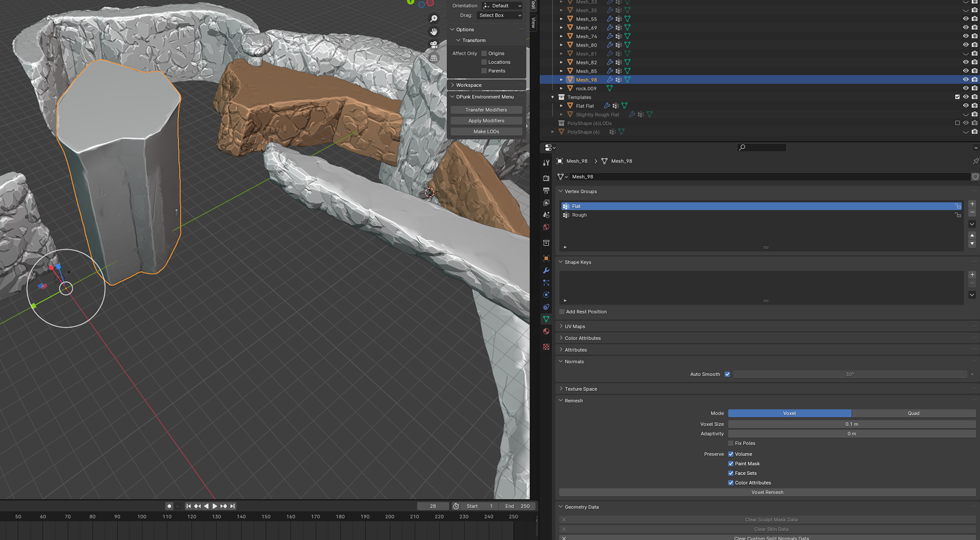This screenshot has width=980, height=540.
Task: Open the properties editor type dropdown
Action: tap(550, 148)
